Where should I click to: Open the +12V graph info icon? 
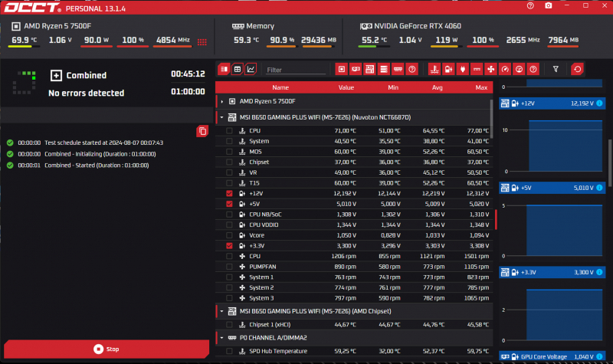coord(599,103)
